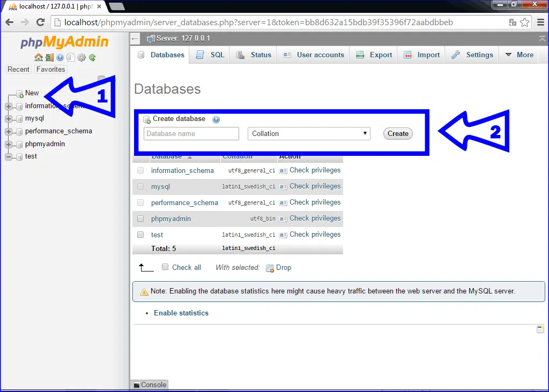
Task: Open navigation panel settings gear icon
Action: (x=81, y=57)
